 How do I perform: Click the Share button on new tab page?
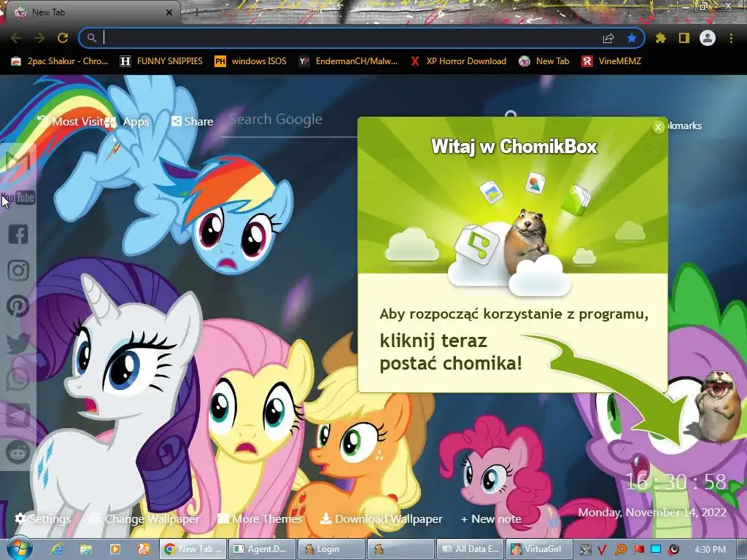(193, 122)
